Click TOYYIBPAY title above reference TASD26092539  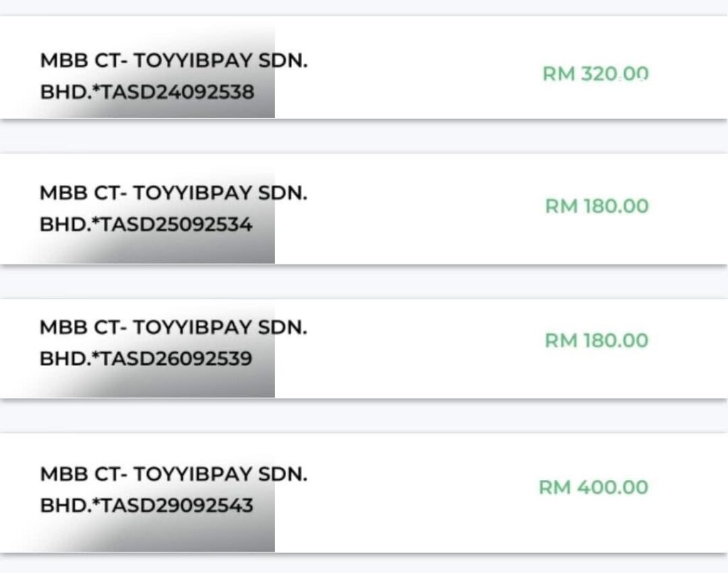tap(193, 328)
